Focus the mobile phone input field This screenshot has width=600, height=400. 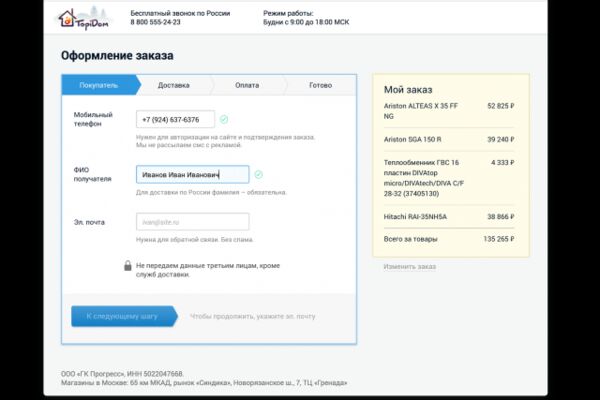(175, 119)
